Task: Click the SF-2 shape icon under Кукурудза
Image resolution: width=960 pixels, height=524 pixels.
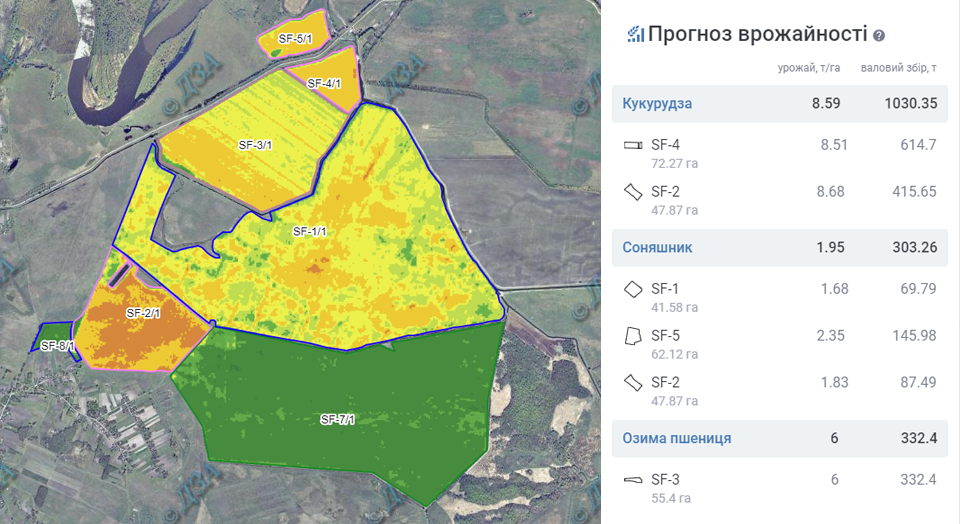Action: tap(632, 191)
